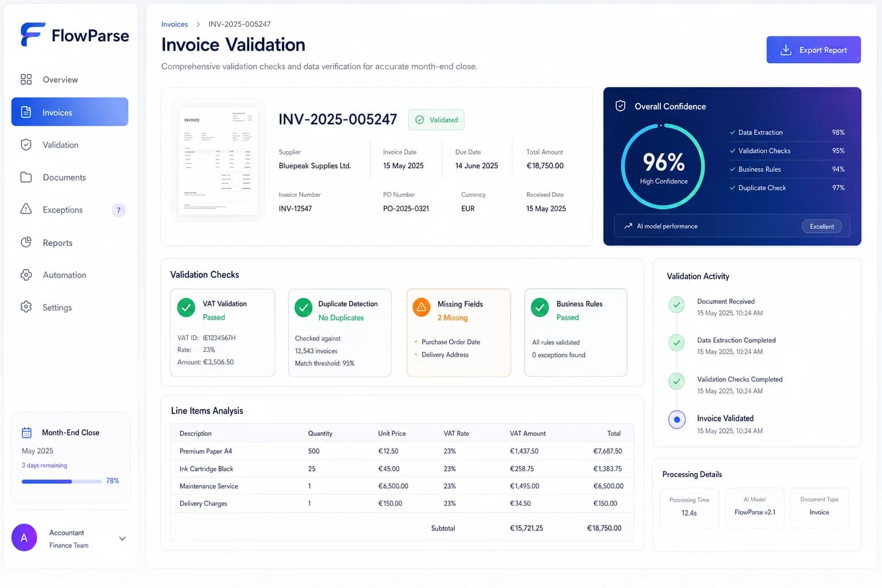This screenshot has height=588, width=882.
Task: Click the Premium Paper A4 line item
Action: (x=402, y=451)
